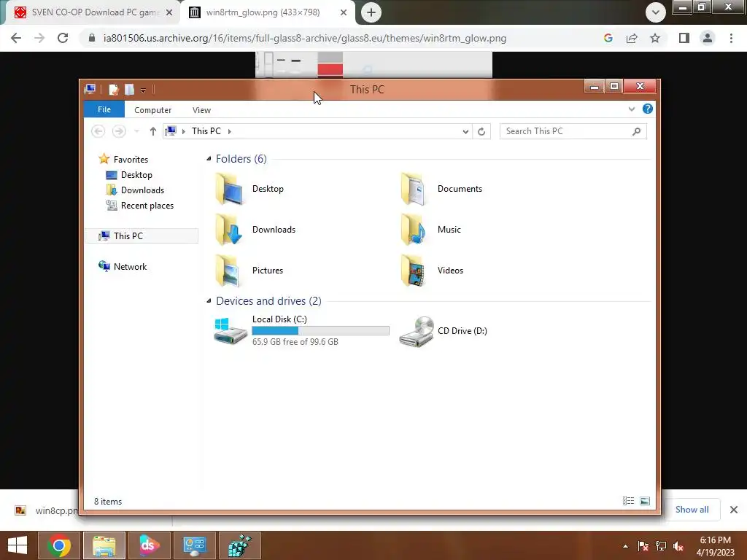The image size is (747, 560).
Task: Go up one folder level arrow
Action: point(153,131)
